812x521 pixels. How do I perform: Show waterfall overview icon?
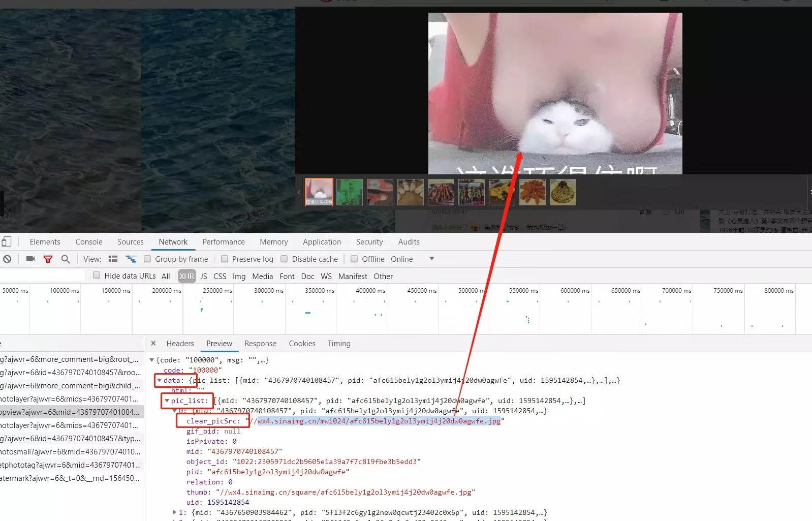coord(131,259)
